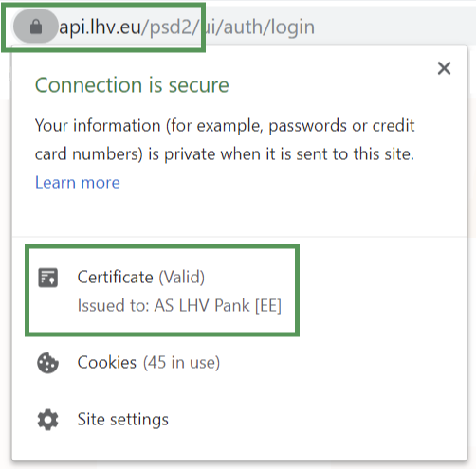Image resolution: width=476 pixels, height=469 pixels.
Task: Click the Connection is secure heading
Action: 132,85
